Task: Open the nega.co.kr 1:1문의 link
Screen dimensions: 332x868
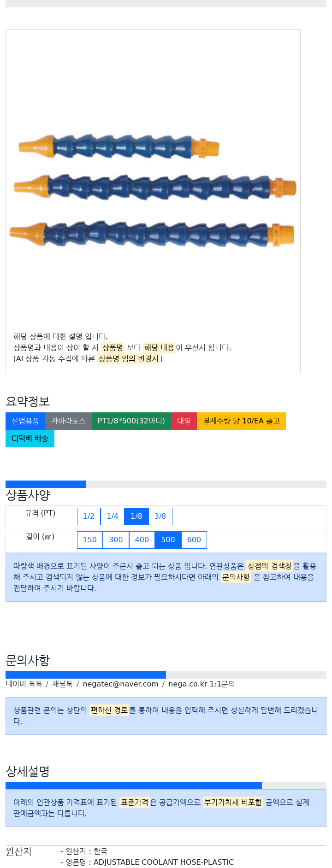Action: (202, 684)
